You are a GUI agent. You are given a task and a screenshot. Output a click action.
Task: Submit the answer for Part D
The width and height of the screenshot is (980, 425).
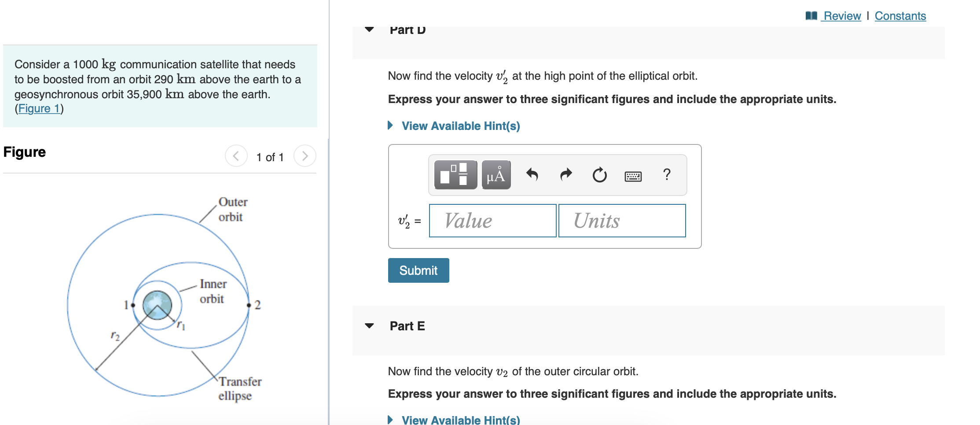(x=418, y=270)
